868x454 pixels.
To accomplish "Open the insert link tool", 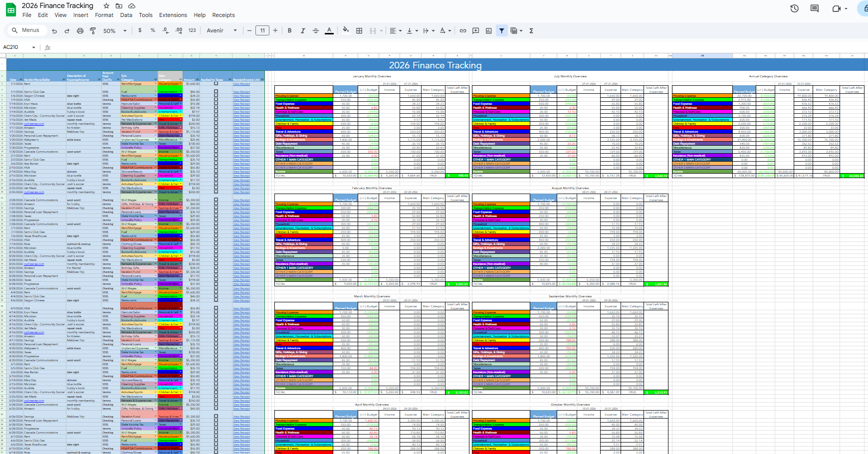I will coord(462,30).
